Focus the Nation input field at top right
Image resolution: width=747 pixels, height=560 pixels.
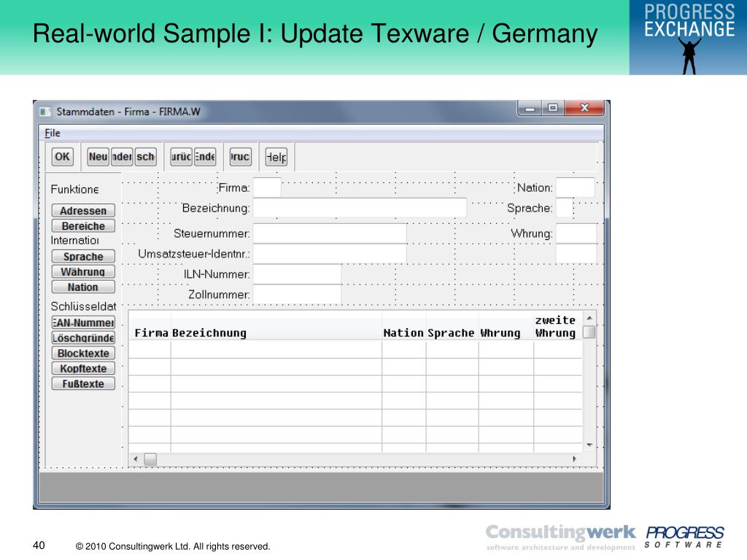(x=576, y=187)
